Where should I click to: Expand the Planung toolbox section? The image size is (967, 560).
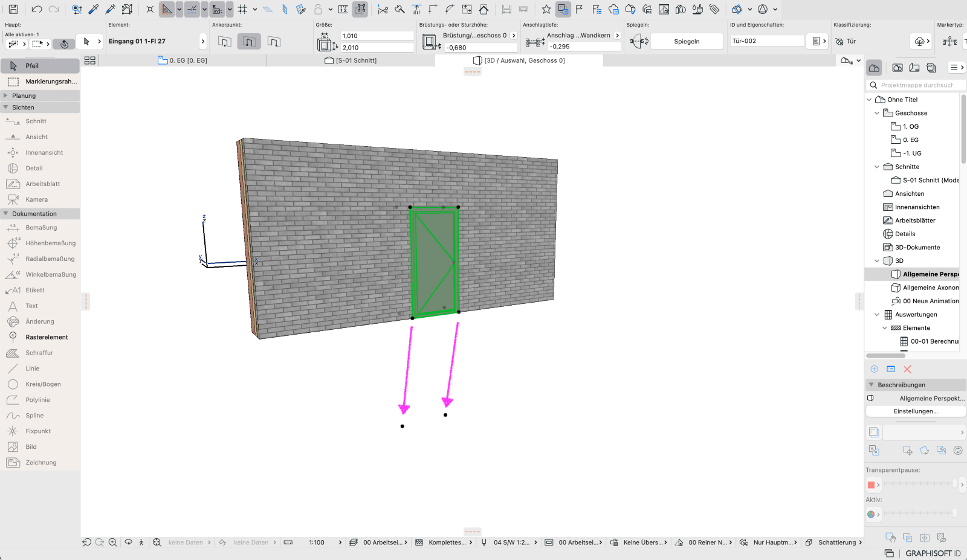(x=5, y=95)
